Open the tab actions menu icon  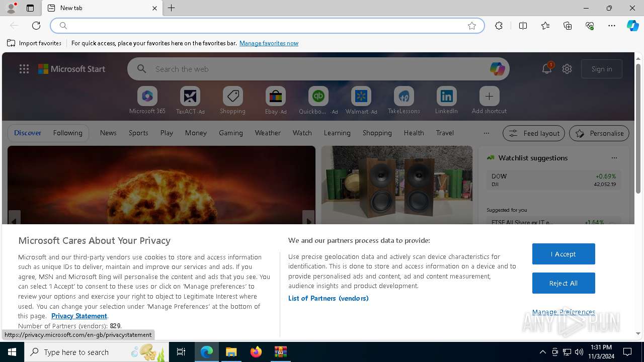tap(30, 8)
